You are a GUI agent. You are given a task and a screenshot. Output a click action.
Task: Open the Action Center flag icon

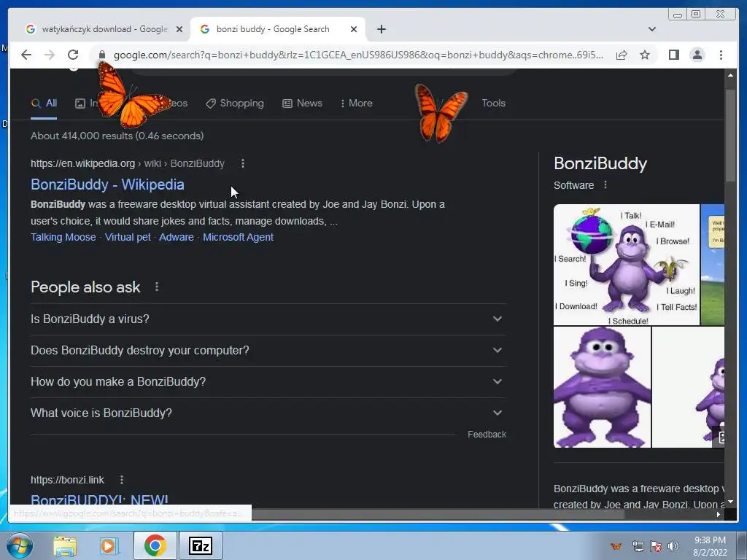pyautogui.click(x=656, y=546)
